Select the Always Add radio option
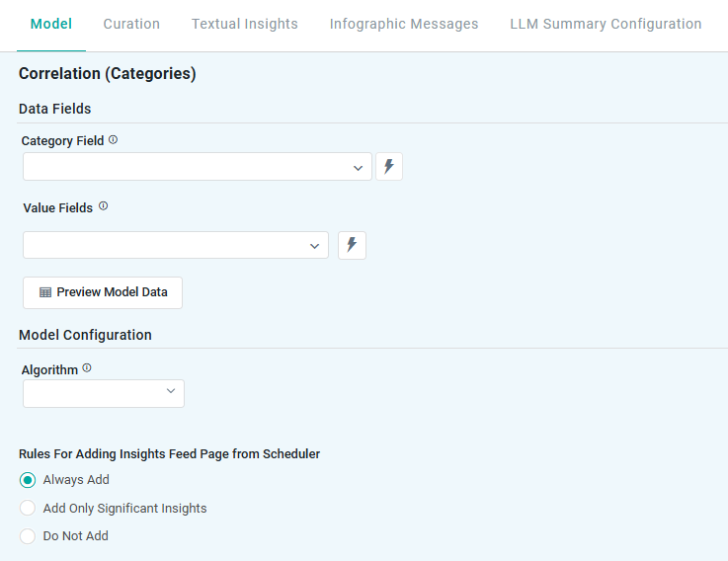Viewport: 728px width, 561px height. click(28, 480)
